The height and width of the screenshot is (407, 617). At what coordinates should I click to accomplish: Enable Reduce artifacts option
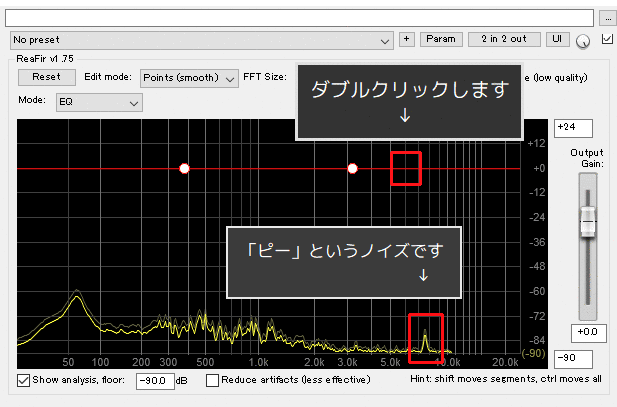[x=212, y=380]
